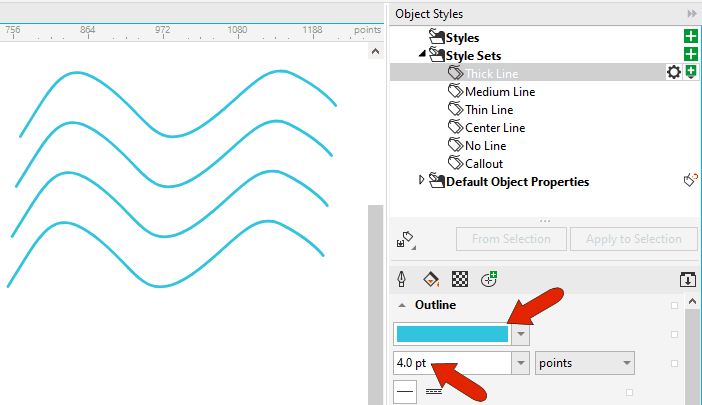
Task: Click the Apply to Selection button
Action: (632, 239)
